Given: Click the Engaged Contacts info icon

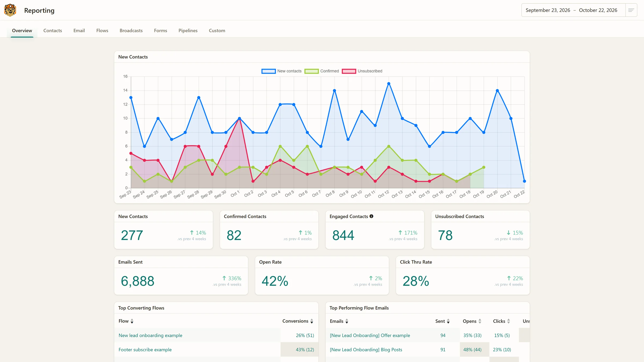Looking at the screenshot, I should coord(371,216).
